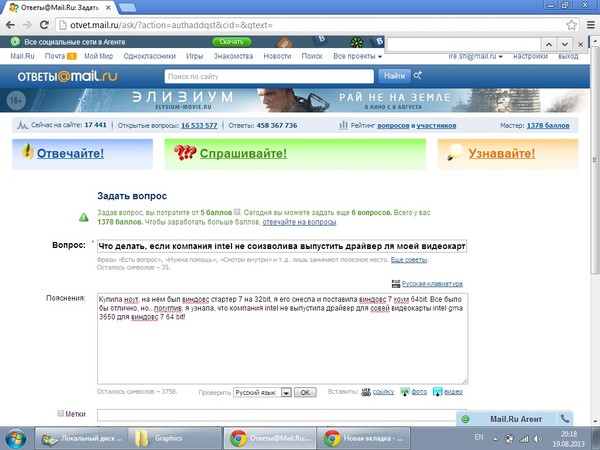Click the Пояснения text area

(282, 339)
